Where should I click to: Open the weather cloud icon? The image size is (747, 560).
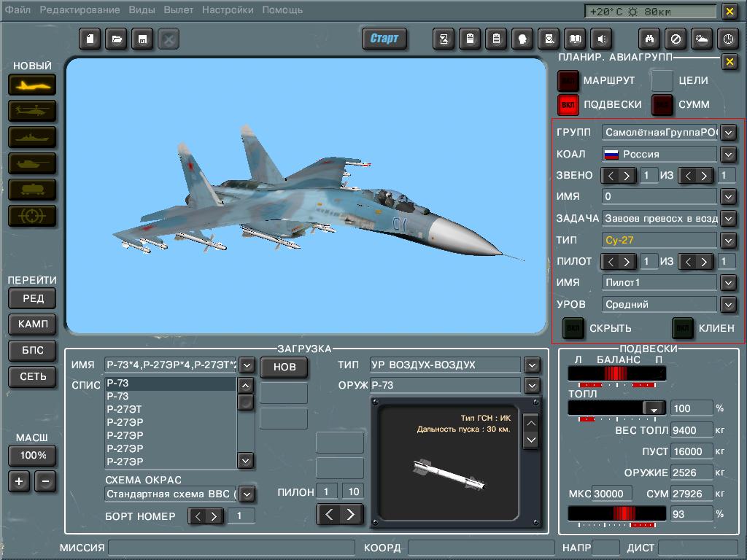pos(702,39)
